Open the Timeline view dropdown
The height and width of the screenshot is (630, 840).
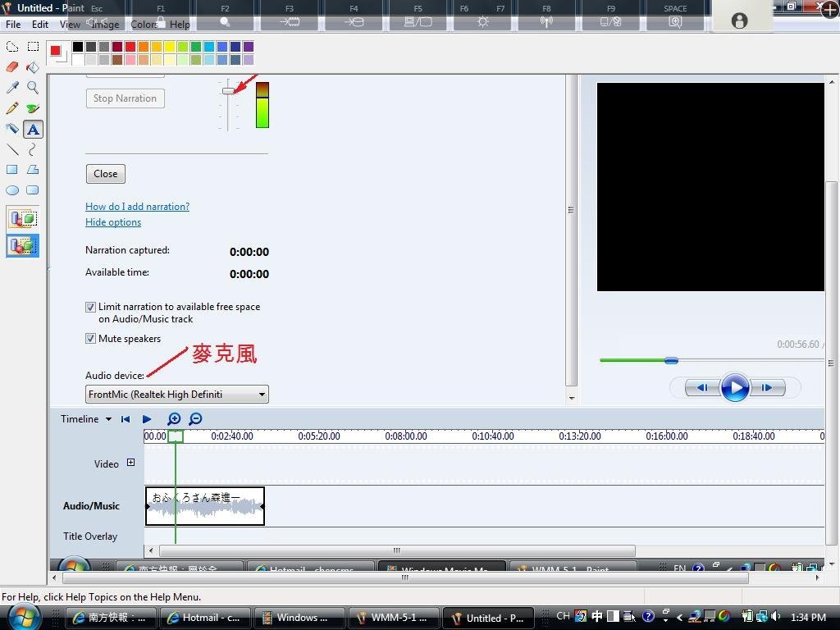[108, 419]
